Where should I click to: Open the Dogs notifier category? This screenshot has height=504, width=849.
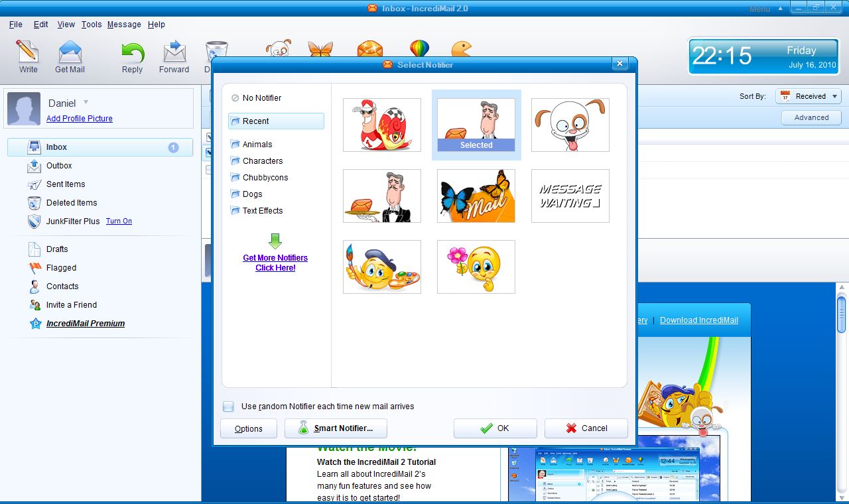[246, 194]
